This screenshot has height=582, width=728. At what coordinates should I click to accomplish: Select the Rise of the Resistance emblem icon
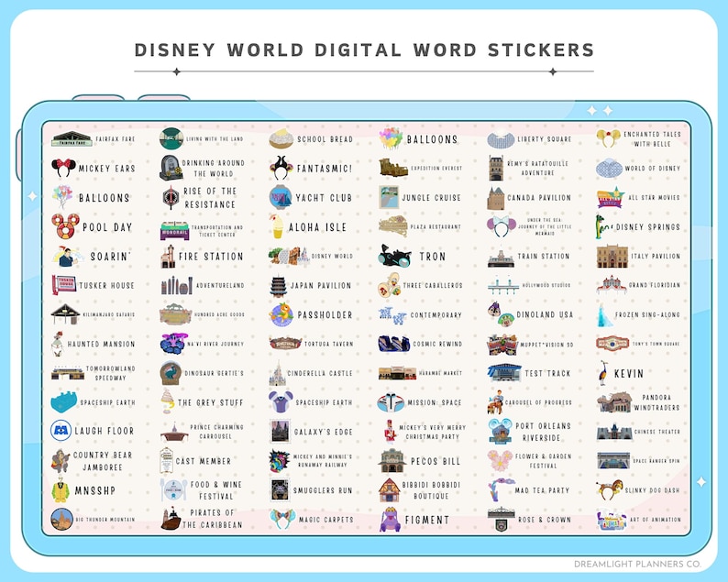point(171,198)
